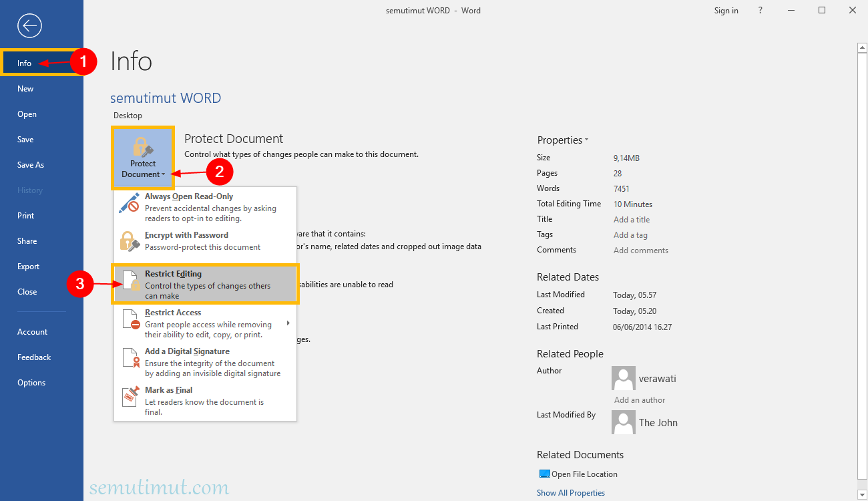Click the Restrict Access document icon
This screenshot has width=868, height=501.
(131, 319)
